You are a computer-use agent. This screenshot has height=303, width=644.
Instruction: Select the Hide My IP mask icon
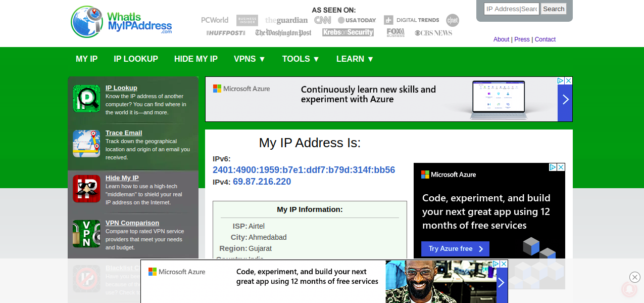[86, 189]
